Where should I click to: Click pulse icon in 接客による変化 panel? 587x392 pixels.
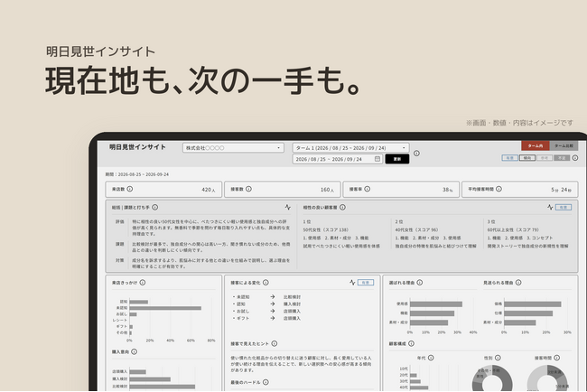point(352,283)
